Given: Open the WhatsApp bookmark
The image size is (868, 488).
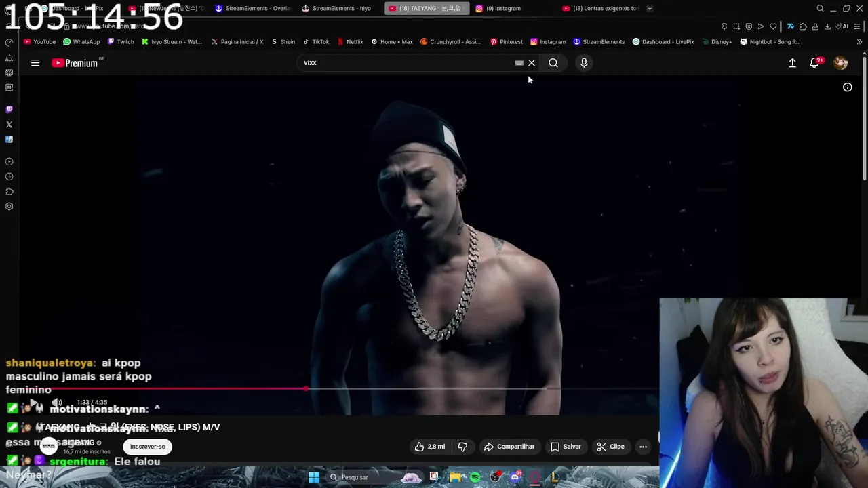Looking at the screenshot, I should [x=81, y=42].
